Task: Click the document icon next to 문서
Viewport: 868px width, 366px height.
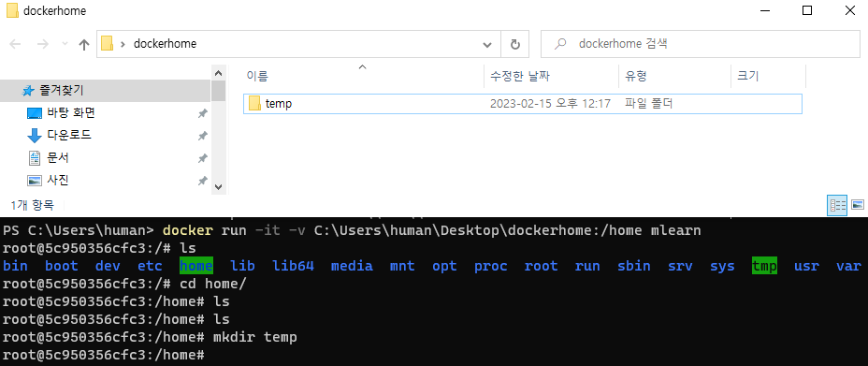Action: pos(35,158)
